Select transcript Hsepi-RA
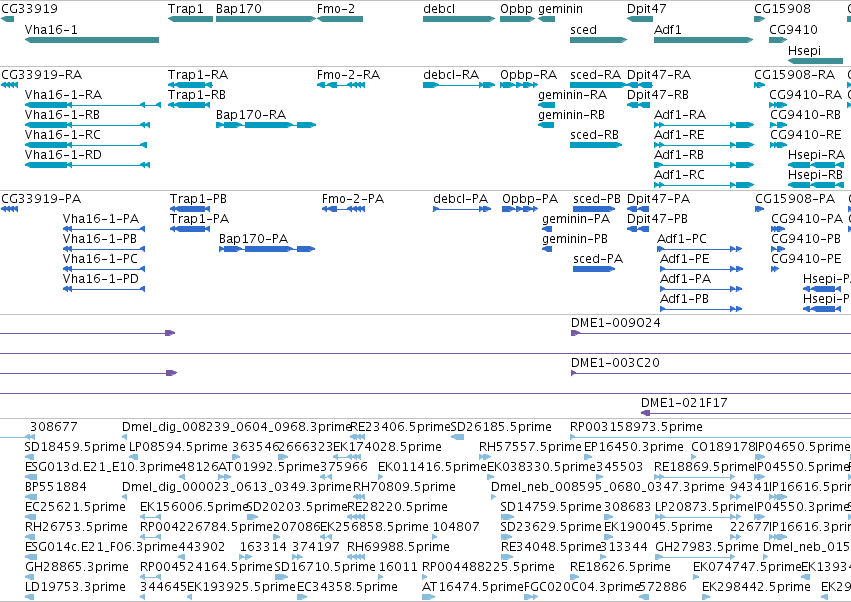Viewport: 851px width, 602px height. click(x=815, y=165)
